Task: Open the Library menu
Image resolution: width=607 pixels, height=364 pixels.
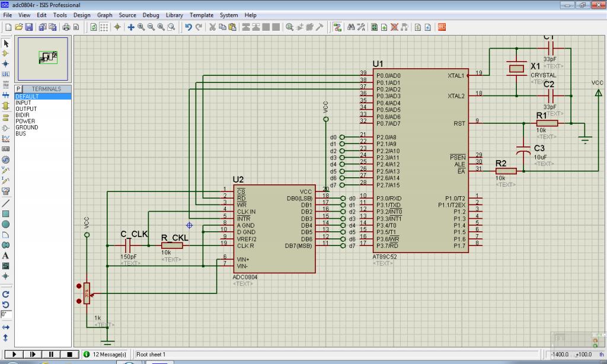Action: click(175, 15)
